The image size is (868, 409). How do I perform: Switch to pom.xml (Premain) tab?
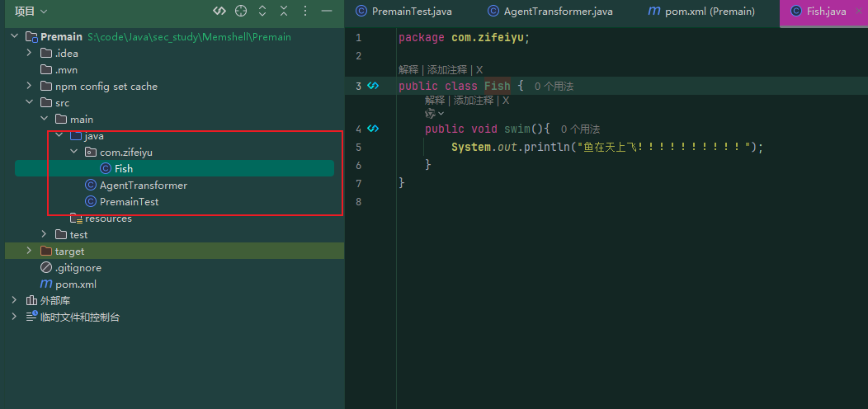pyautogui.click(x=701, y=11)
